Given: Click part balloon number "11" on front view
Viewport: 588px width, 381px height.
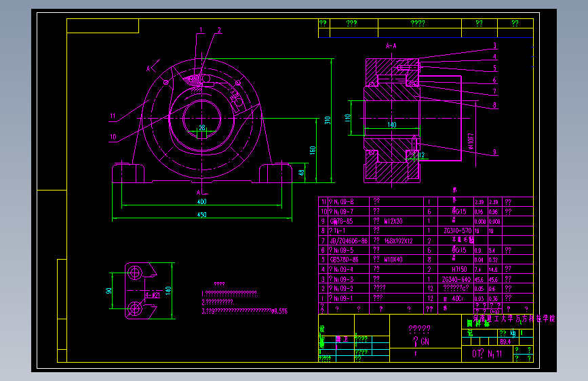Looking at the screenshot, I should 113,116.
